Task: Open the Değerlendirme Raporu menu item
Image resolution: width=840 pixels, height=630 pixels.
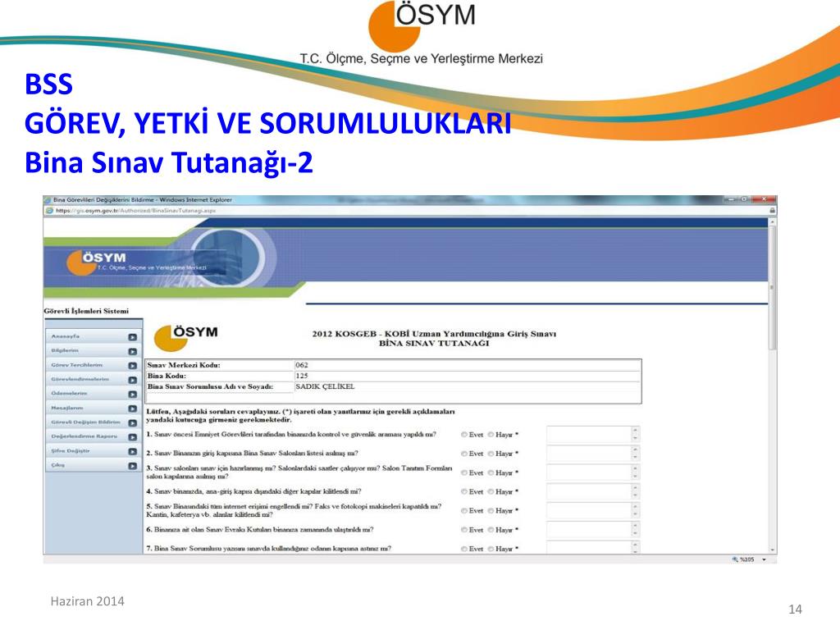Action: click(92, 436)
